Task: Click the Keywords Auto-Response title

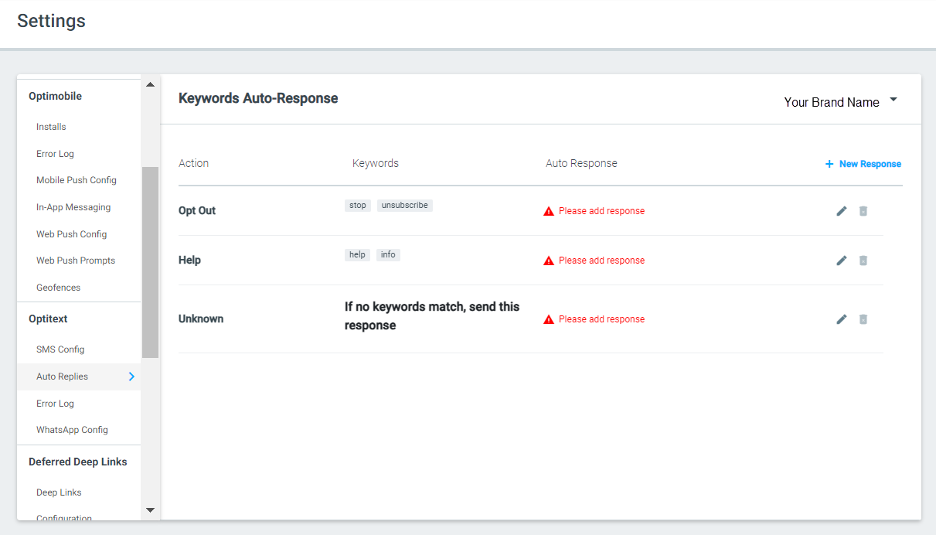Action: 258,98
